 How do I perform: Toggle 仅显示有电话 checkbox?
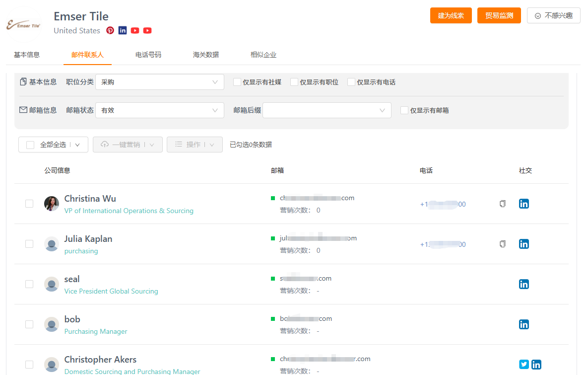click(351, 82)
